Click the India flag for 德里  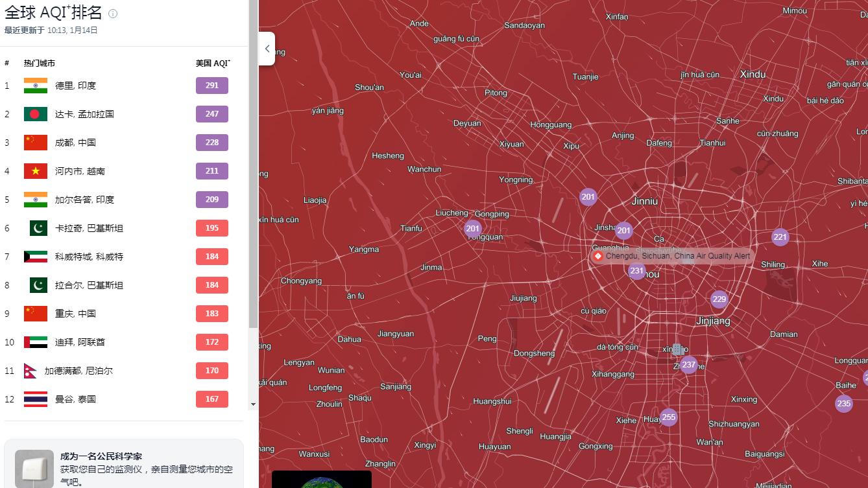click(36, 86)
